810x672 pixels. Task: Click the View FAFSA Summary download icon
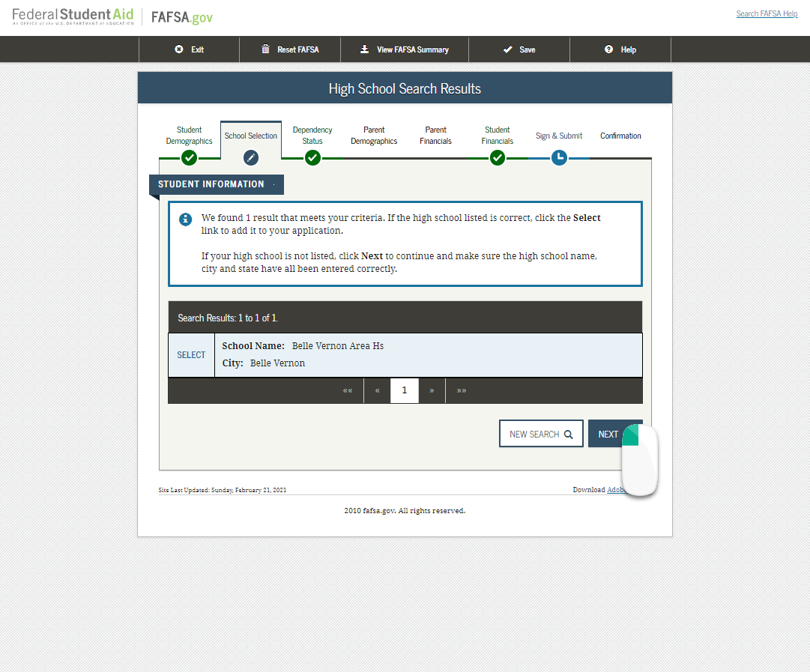pyautogui.click(x=363, y=49)
